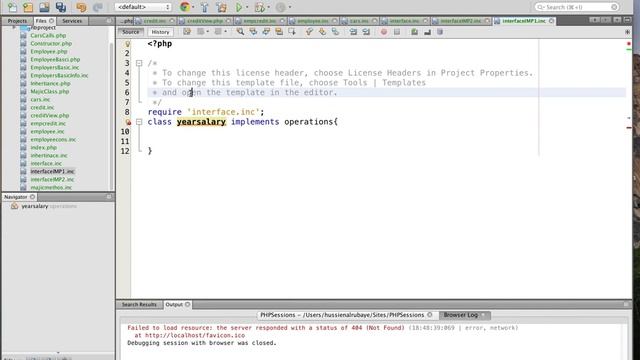Open the interfaceIMP2.inc editor tab

point(460,21)
